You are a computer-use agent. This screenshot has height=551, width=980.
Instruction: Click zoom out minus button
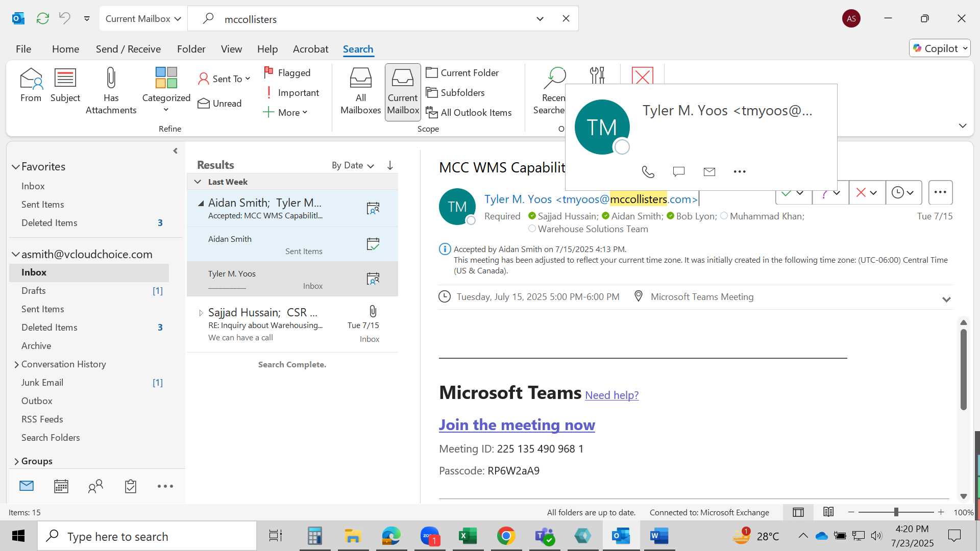pyautogui.click(x=851, y=512)
